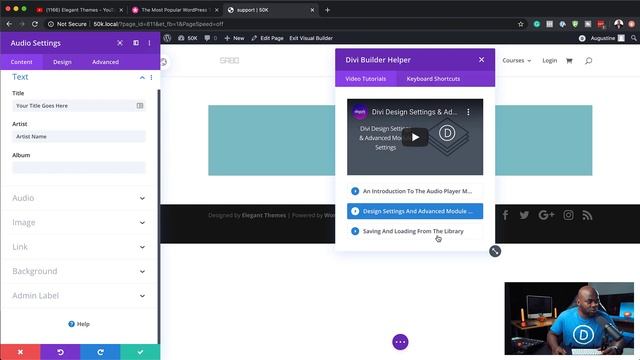Expand the Audio section
The image size is (640, 360).
(79, 198)
